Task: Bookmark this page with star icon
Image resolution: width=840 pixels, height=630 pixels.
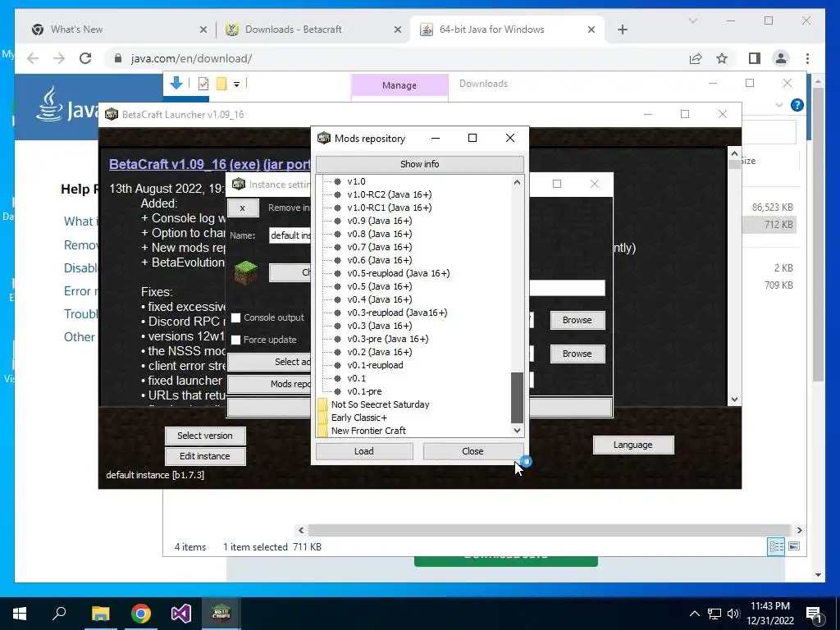Action: coord(722,58)
